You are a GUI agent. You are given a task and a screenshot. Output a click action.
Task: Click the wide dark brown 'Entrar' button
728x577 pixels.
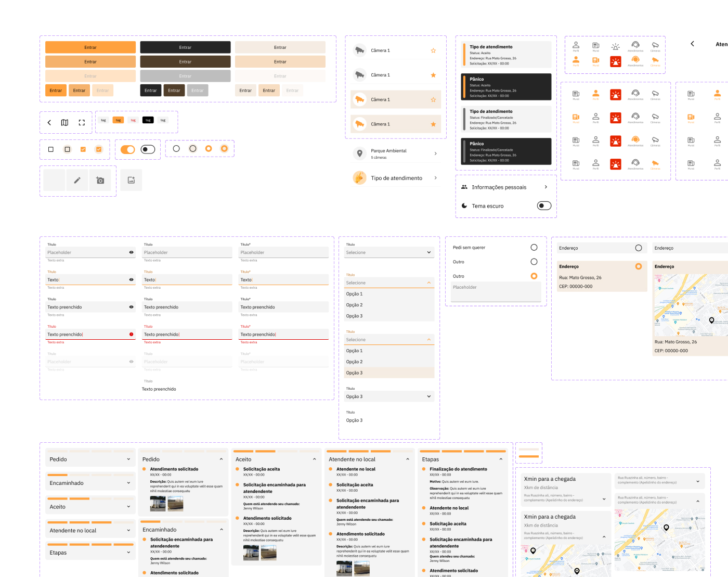(x=185, y=61)
